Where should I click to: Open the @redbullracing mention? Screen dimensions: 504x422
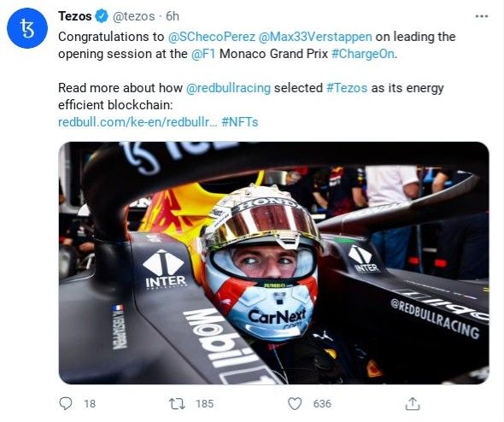coord(229,88)
